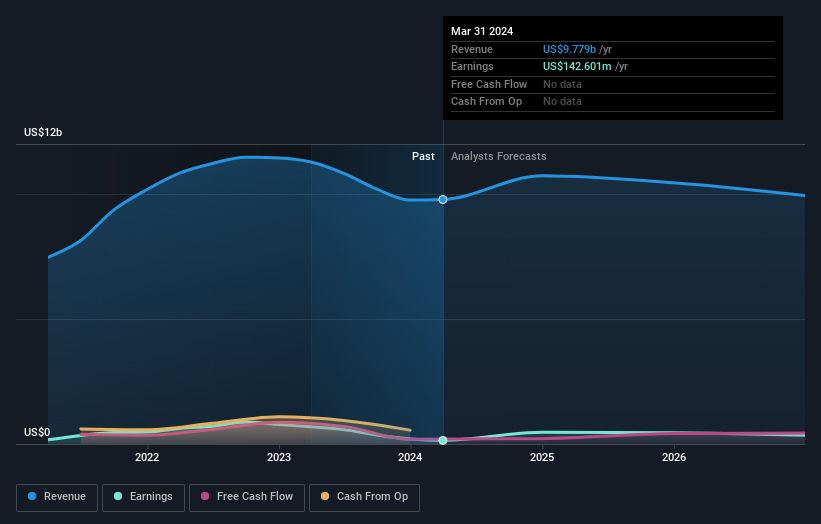Screen dimensions: 821x524
Task: Click the revenue data point at Mar 2024
Action: pyautogui.click(x=443, y=199)
